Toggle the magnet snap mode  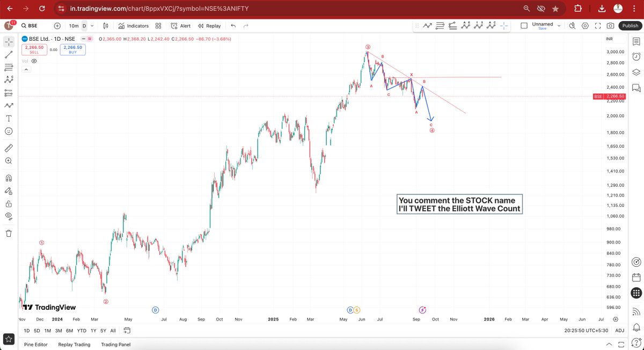click(9, 178)
